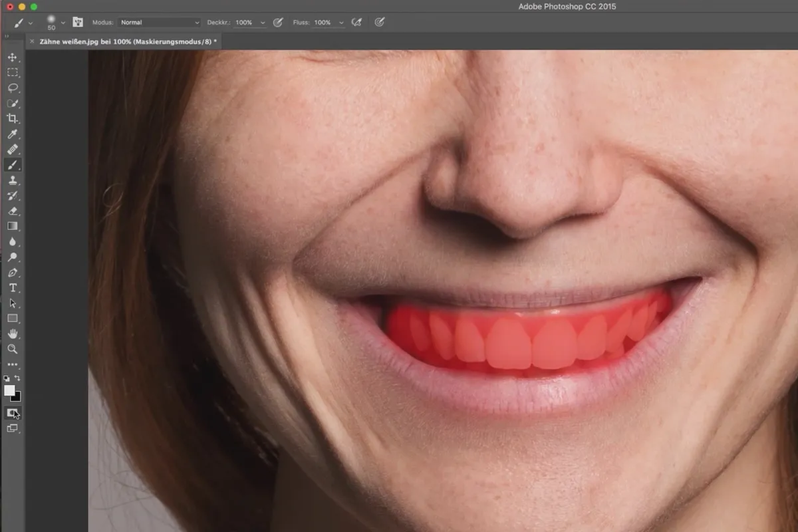Select the Dodge tool
This screenshot has width=798, height=532.
13,257
